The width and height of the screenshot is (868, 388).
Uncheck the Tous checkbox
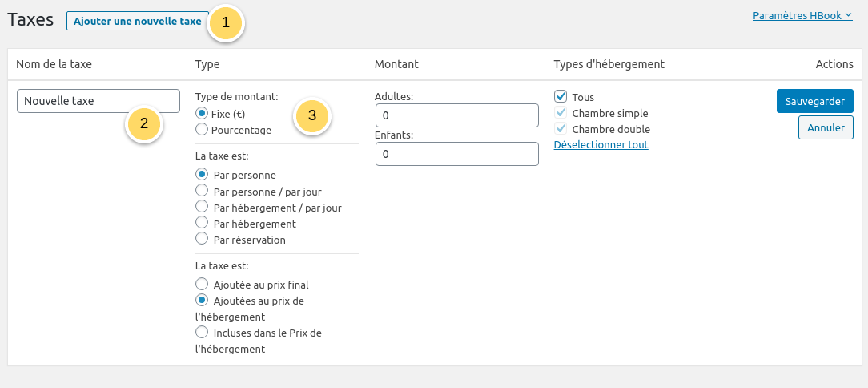click(x=561, y=97)
